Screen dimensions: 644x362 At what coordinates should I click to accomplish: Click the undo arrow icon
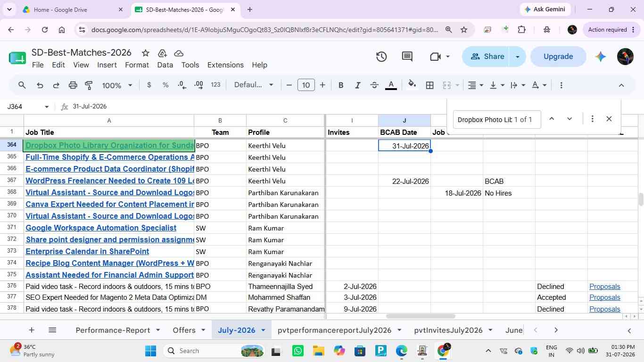[x=40, y=85]
